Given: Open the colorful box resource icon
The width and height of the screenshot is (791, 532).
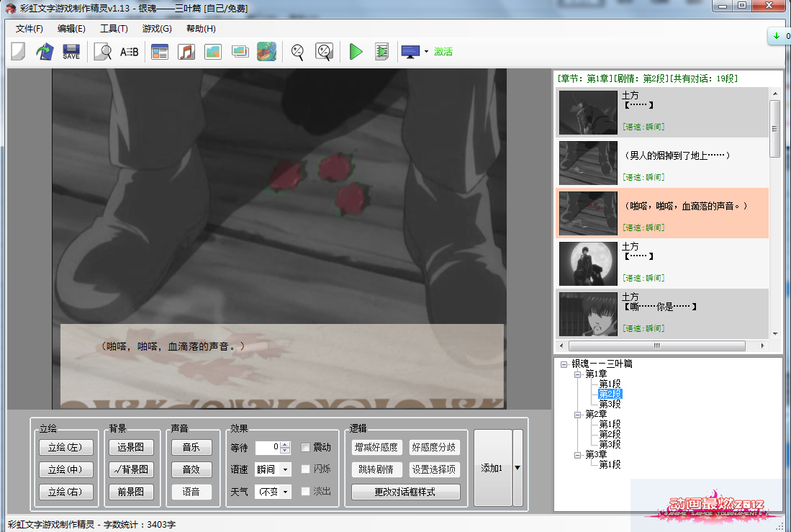Looking at the screenshot, I should tap(266, 52).
